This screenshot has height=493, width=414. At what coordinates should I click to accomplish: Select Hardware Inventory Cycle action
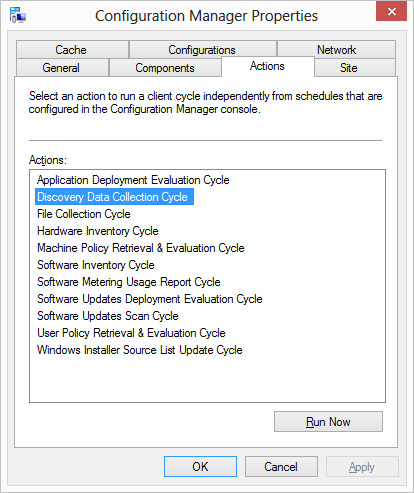point(98,231)
